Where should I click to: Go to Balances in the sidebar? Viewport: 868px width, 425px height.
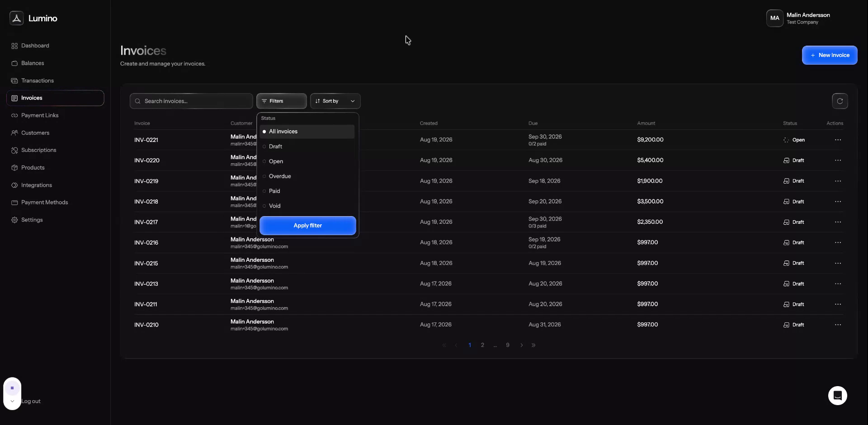(x=33, y=63)
